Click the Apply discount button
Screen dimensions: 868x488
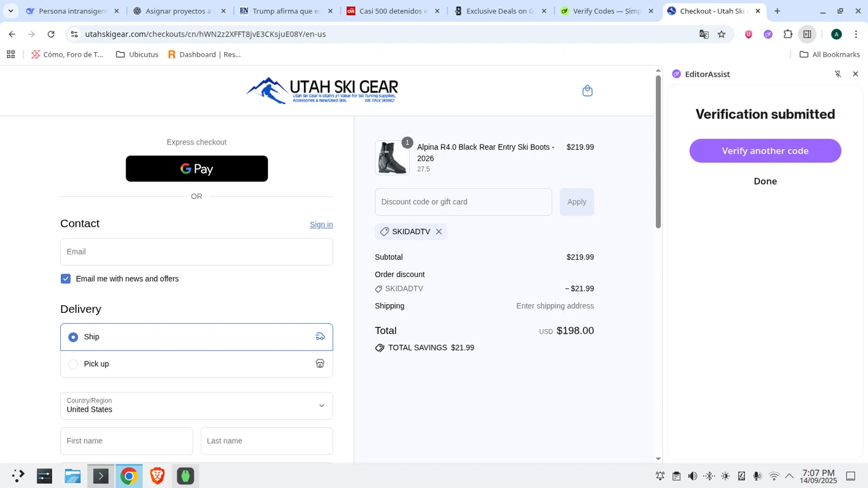577,202
